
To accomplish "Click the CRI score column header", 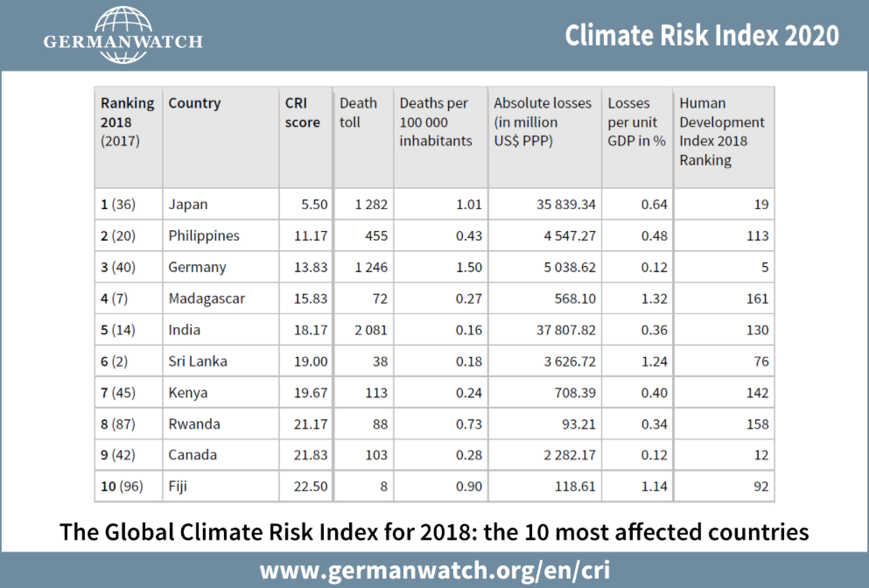I will click(303, 112).
